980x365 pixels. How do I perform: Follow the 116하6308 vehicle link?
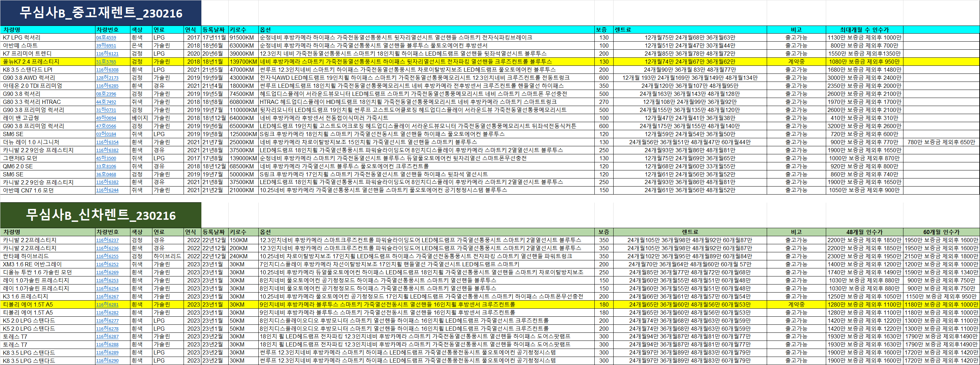click(x=107, y=70)
